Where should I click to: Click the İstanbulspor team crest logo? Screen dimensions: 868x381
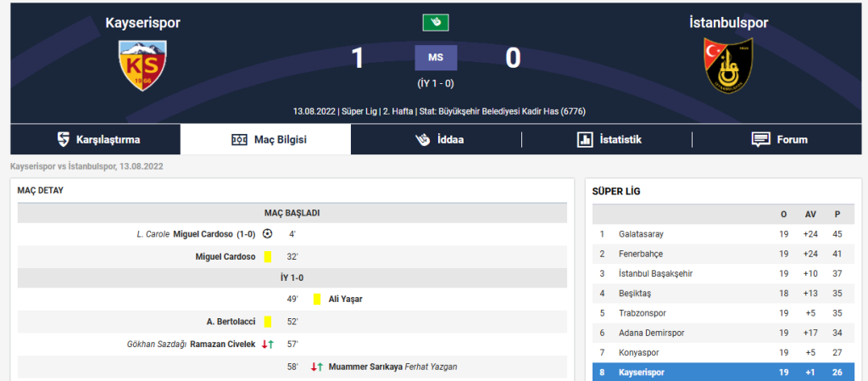click(x=728, y=66)
